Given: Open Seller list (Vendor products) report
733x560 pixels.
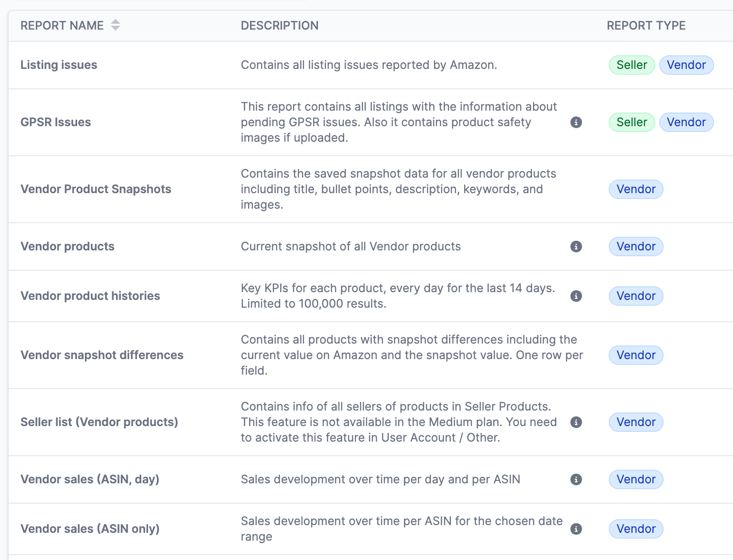Looking at the screenshot, I should 99,422.
